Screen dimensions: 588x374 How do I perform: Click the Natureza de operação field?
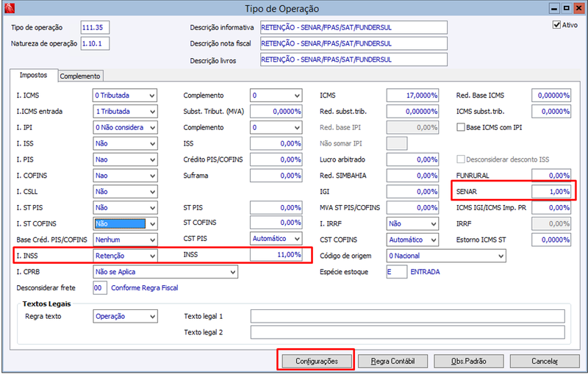click(95, 43)
